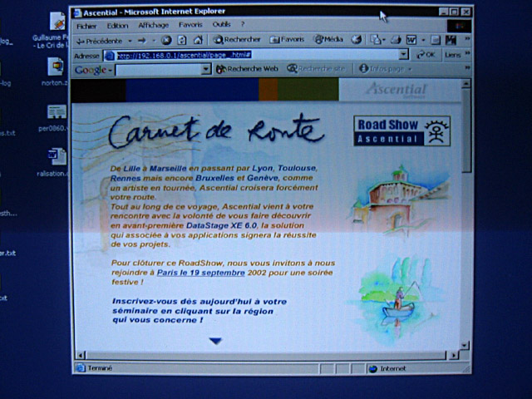The width and height of the screenshot is (532, 399).
Task: Click the Google toolbar search box
Action: pyautogui.click(x=159, y=70)
